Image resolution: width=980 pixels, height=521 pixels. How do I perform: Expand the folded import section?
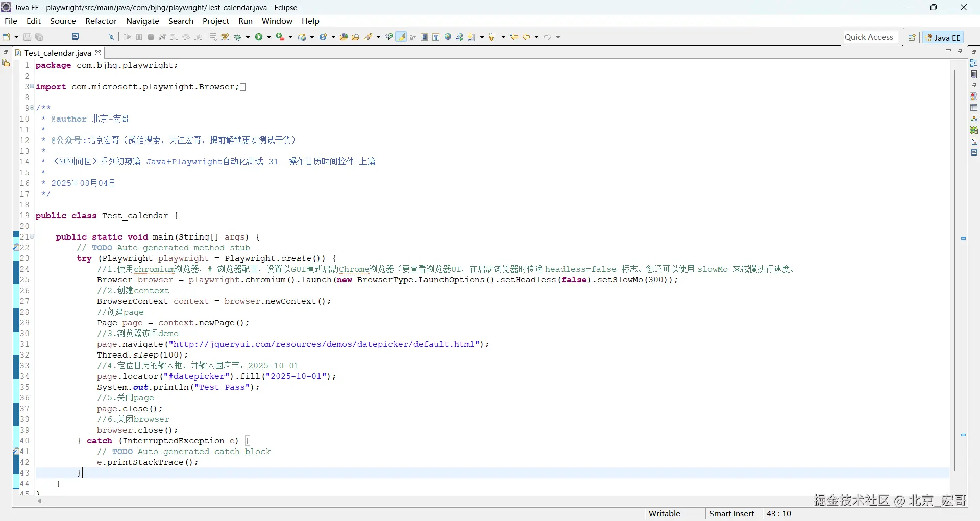click(32, 86)
